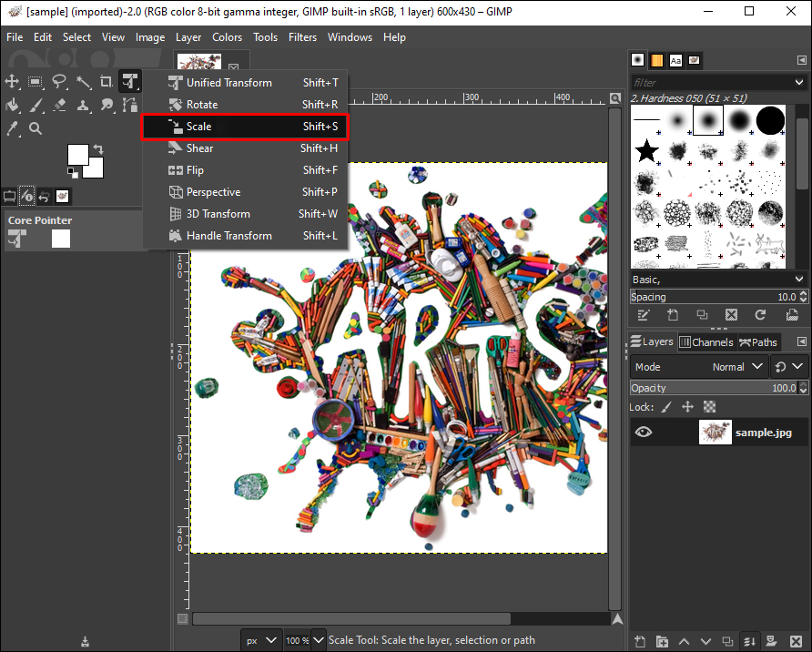Pick the Fuzzy Select magic wand tool
The image size is (812, 652).
tap(83, 82)
